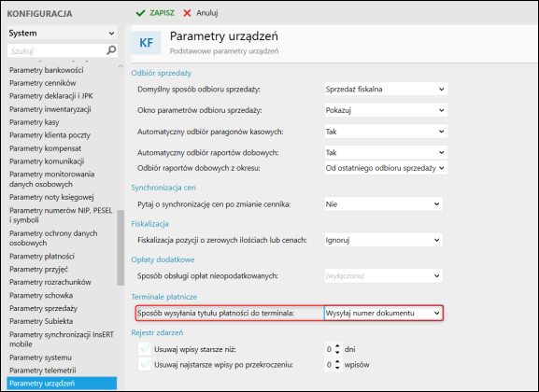Open 'Sposób wysyłania tytułu płatności' dropdown
The image size is (539, 392).
[x=384, y=313]
